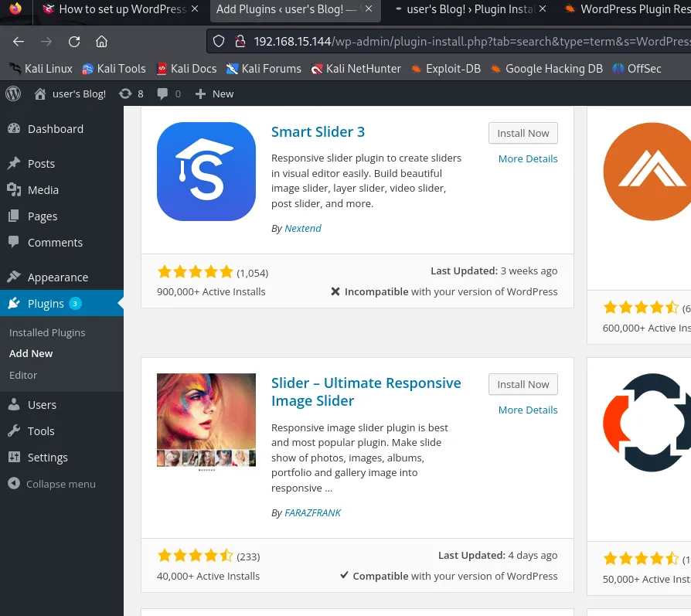
Task: Close user's Blog! Plugin Install tab
Action: (543, 9)
